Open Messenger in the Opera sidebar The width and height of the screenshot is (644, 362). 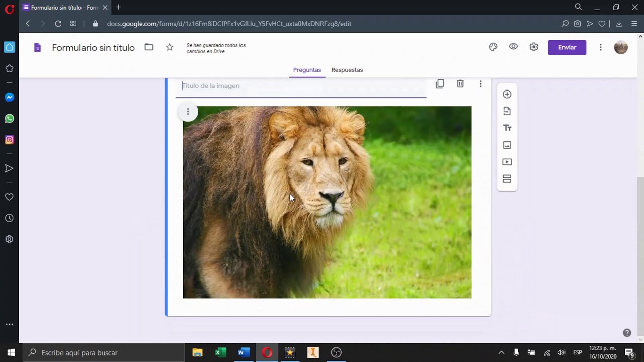pyautogui.click(x=9, y=97)
